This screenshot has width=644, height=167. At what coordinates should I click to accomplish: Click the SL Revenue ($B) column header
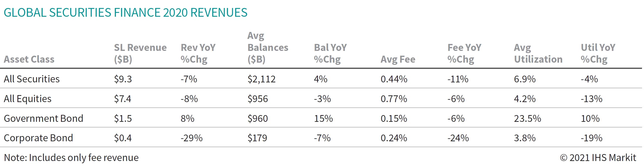click(x=140, y=53)
